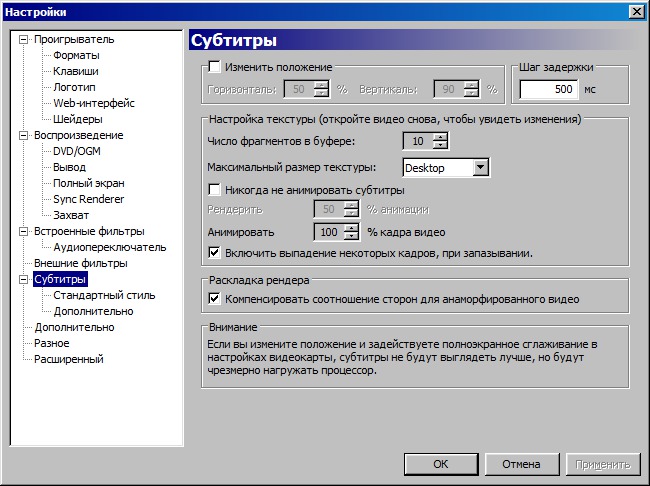This screenshot has width=650, height=486.
Task: Toggle Никогда не анимировать субтитры checkbox
Action: (214, 189)
